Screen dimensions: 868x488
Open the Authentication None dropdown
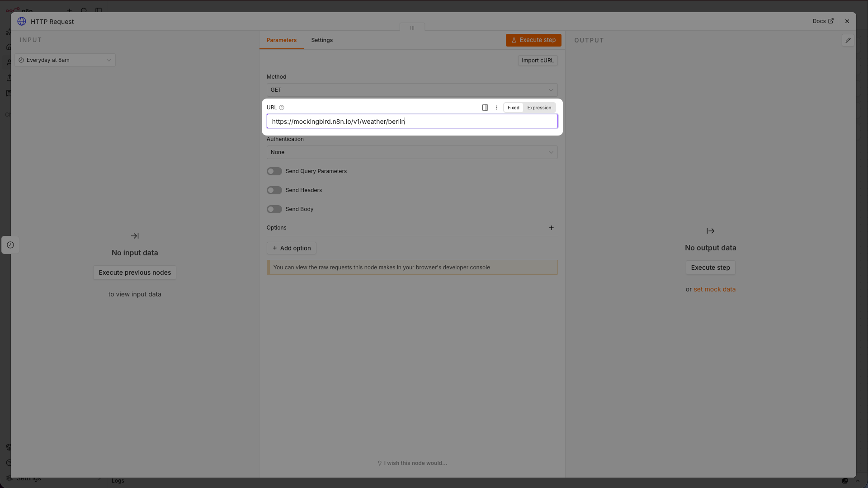pyautogui.click(x=412, y=152)
